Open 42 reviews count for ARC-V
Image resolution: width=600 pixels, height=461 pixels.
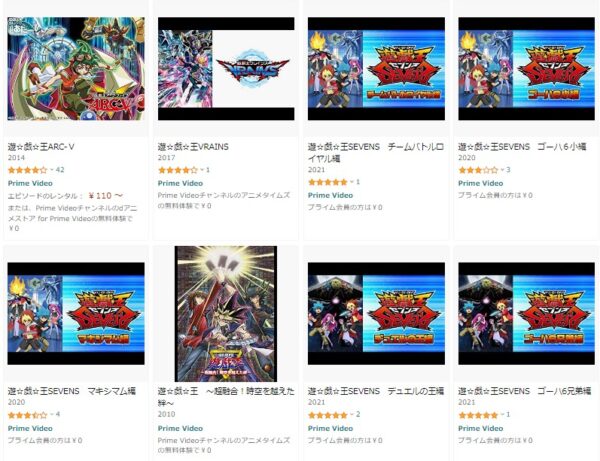point(60,170)
